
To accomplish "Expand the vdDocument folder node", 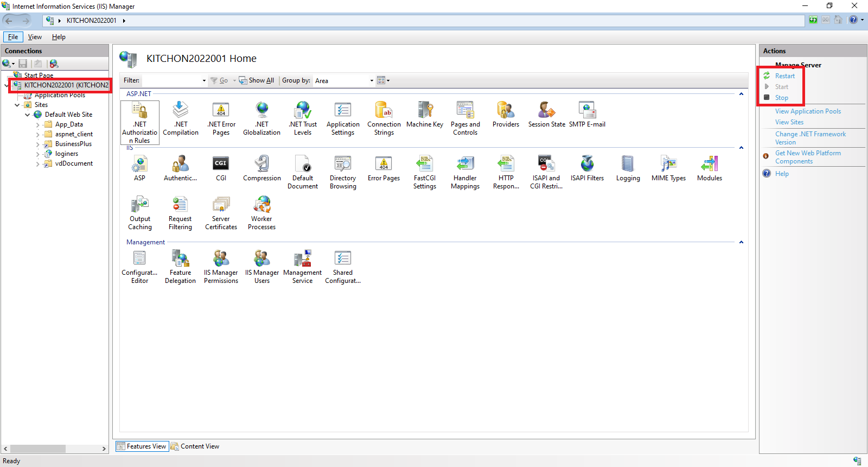I will (x=38, y=163).
